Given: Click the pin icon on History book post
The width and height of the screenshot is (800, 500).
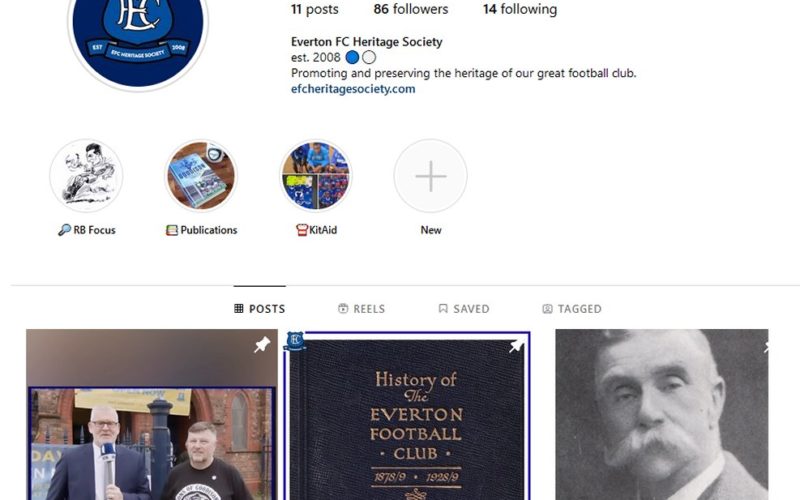Looking at the screenshot, I should (515, 346).
